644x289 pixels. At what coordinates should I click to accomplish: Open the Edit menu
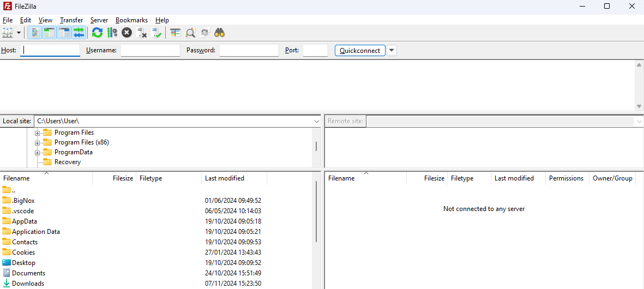[x=26, y=20]
